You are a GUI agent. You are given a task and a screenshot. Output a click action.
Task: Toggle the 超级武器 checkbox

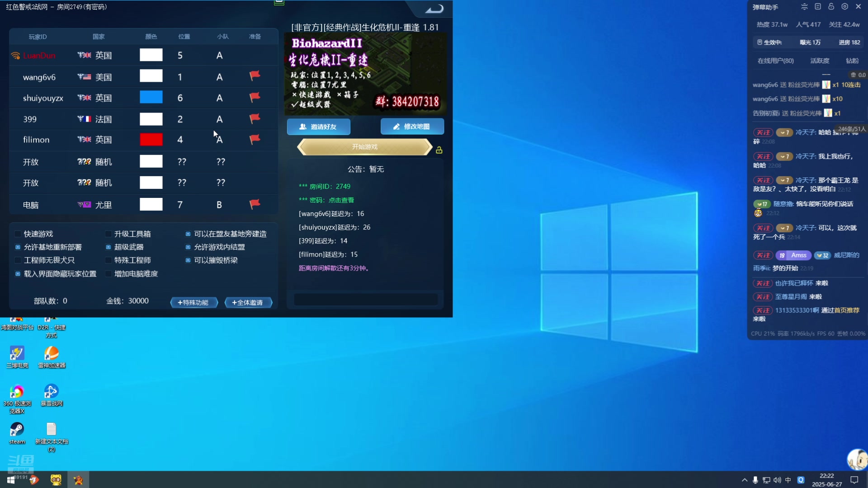[108, 247]
